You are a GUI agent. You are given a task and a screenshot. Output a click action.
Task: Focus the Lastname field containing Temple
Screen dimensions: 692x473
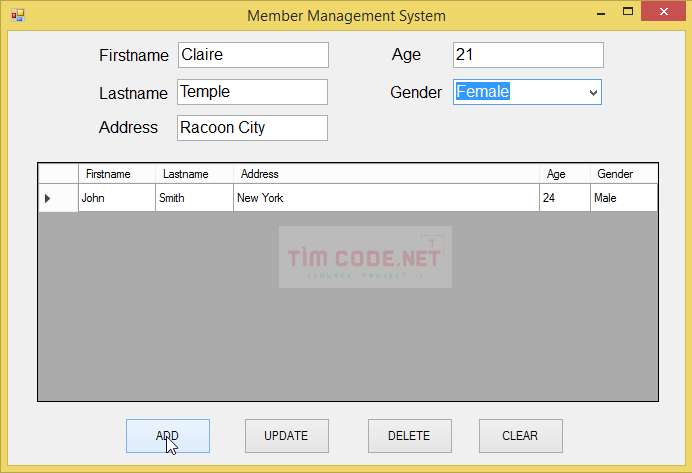(x=252, y=92)
